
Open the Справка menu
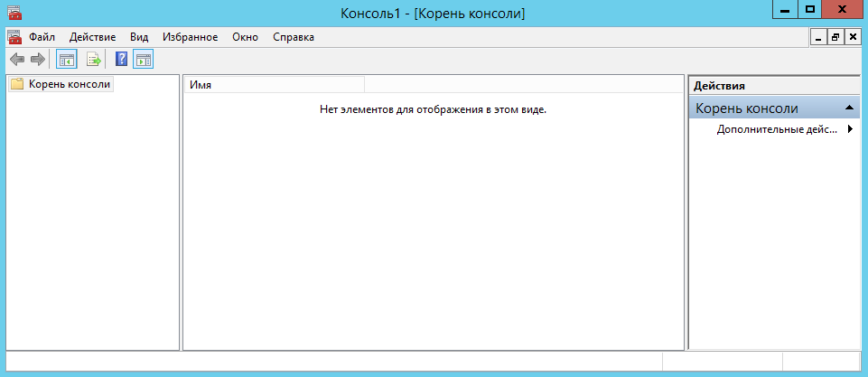(x=294, y=37)
